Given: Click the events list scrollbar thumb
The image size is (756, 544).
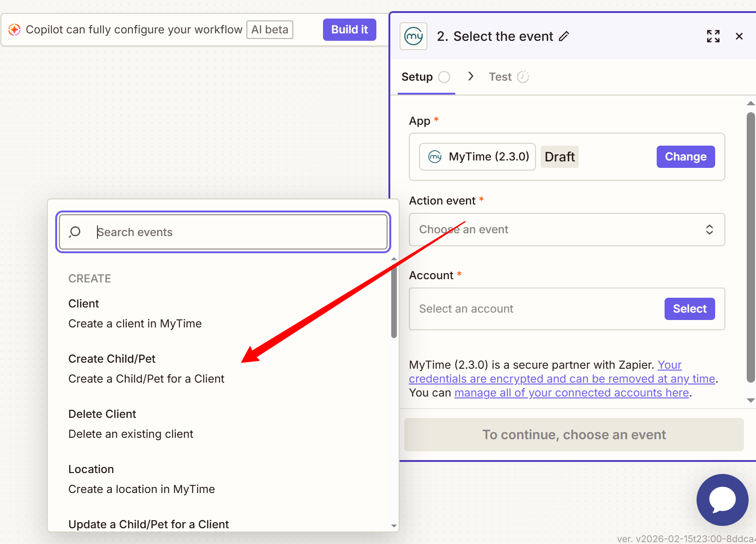Looking at the screenshot, I should point(394,301).
